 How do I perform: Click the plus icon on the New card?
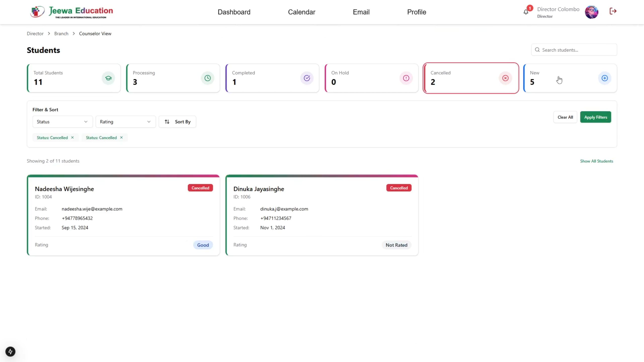(605, 78)
